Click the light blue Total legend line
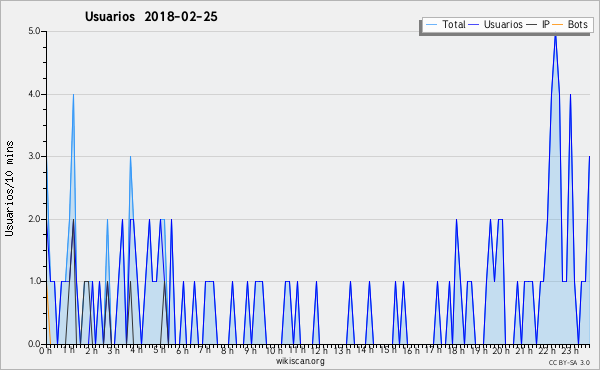 (x=431, y=25)
